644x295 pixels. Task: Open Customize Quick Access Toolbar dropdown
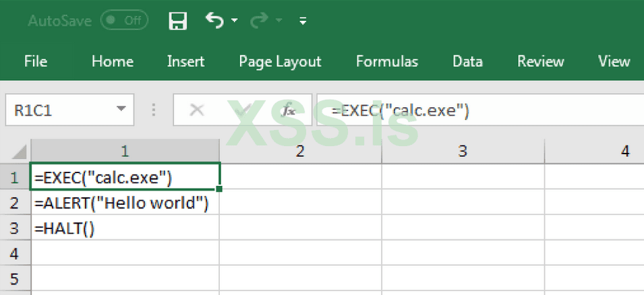point(303,22)
